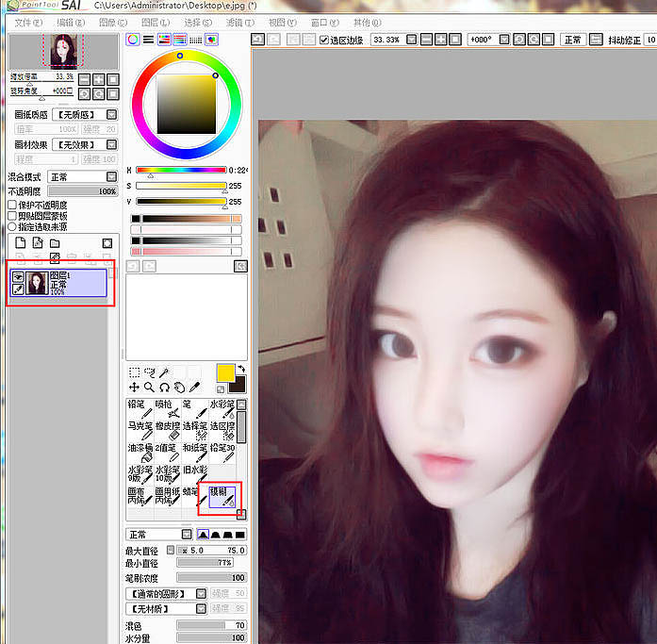Open 无材质 brush texture dropdown

pos(201,608)
